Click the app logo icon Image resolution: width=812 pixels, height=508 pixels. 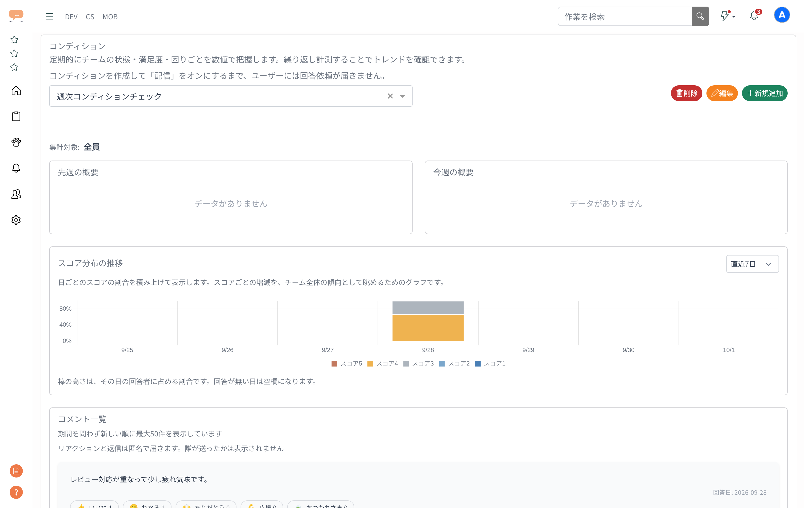pos(16,16)
